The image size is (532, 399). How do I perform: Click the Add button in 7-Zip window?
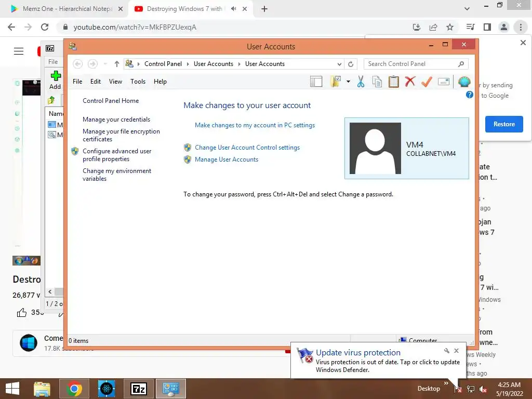pos(55,80)
